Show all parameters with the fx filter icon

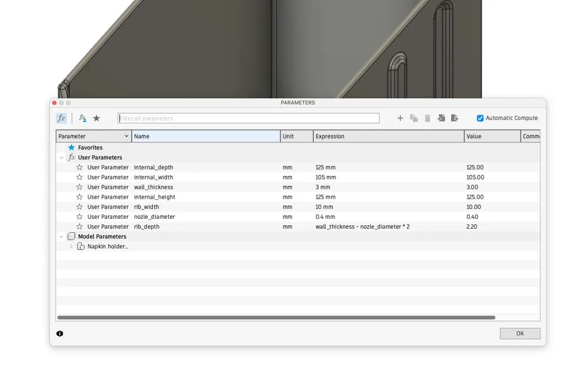61,118
